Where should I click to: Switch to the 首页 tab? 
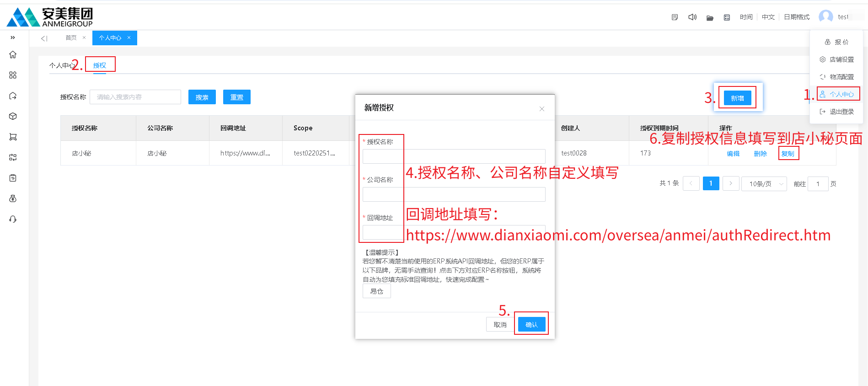[x=71, y=38]
